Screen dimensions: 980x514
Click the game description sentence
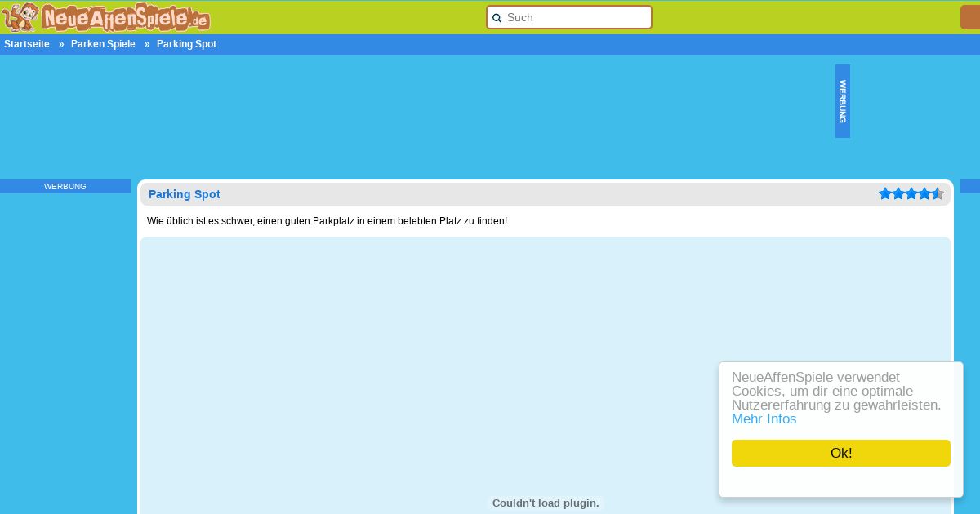point(327,221)
